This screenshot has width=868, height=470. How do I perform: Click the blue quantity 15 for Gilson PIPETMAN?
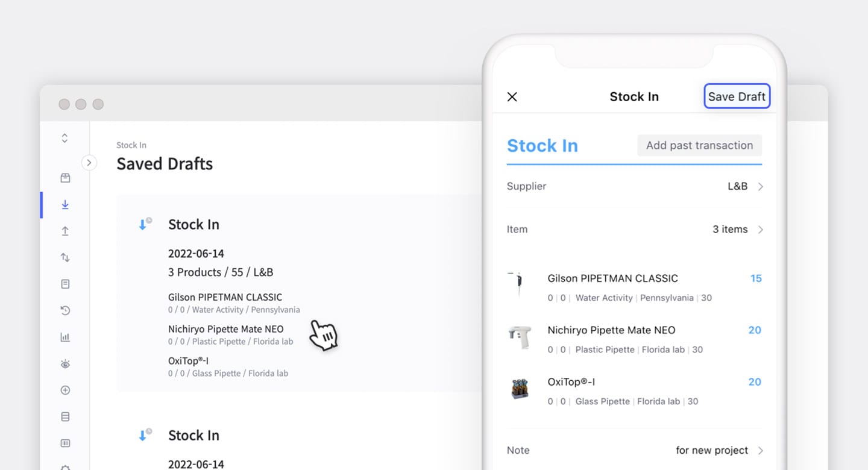coord(756,278)
